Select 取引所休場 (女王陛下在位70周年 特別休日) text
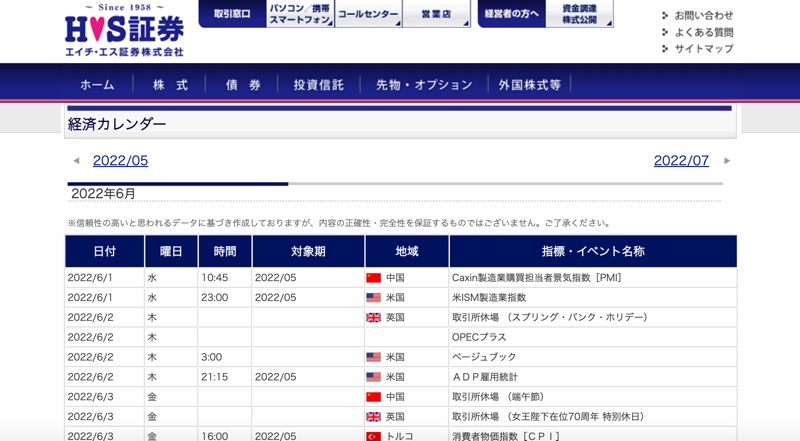 [x=549, y=417]
